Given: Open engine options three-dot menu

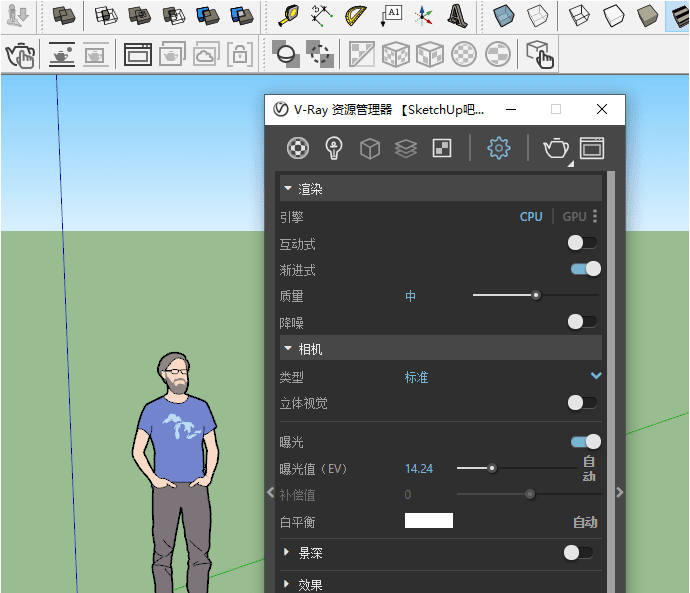Looking at the screenshot, I should pyautogui.click(x=595, y=216).
